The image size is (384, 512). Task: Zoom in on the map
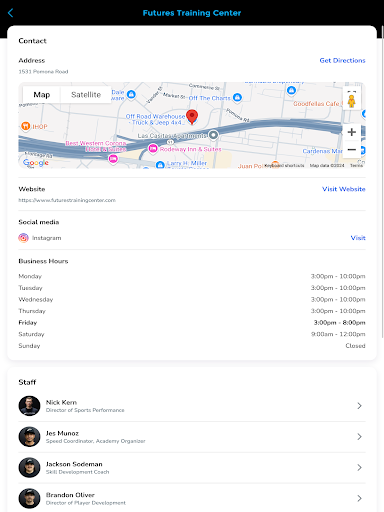[x=351, y=132]
